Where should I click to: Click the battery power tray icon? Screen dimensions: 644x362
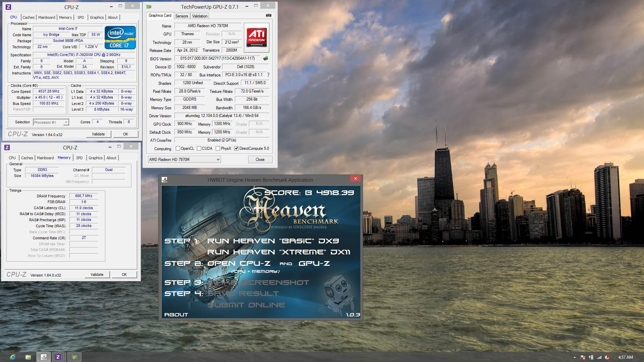point(591,358)
